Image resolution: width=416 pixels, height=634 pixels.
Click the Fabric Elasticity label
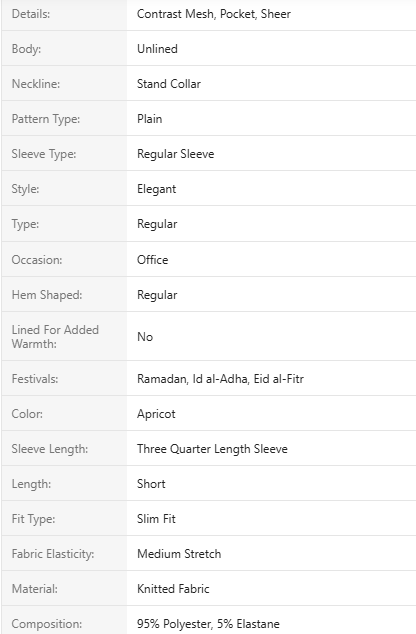pyautogui.click(x=53, y=554)
